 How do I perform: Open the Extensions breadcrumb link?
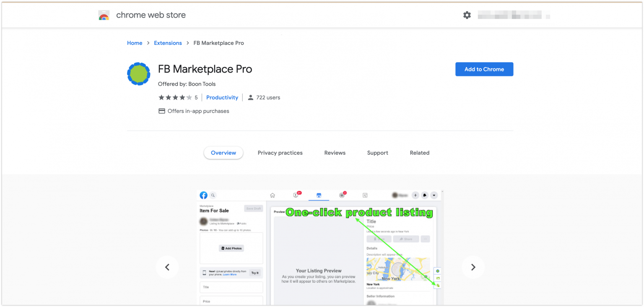168,43
